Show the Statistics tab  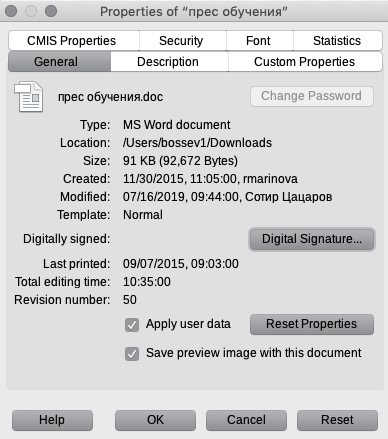tap(337, 41)
